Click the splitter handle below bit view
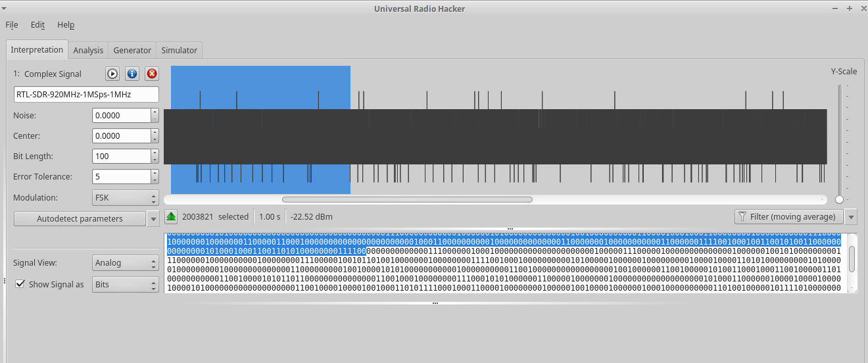 (x=435, y=303)
